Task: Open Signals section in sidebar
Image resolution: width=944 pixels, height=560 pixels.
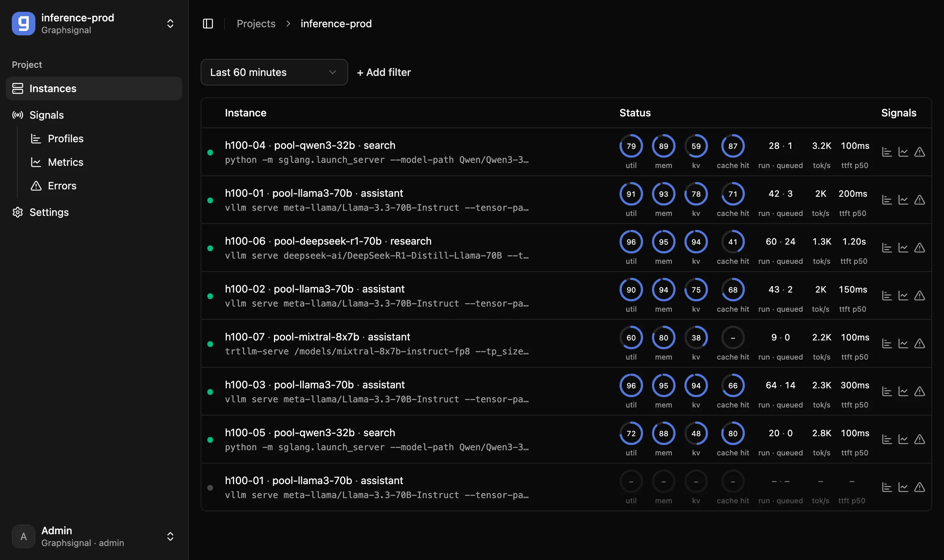Action: 94,115
